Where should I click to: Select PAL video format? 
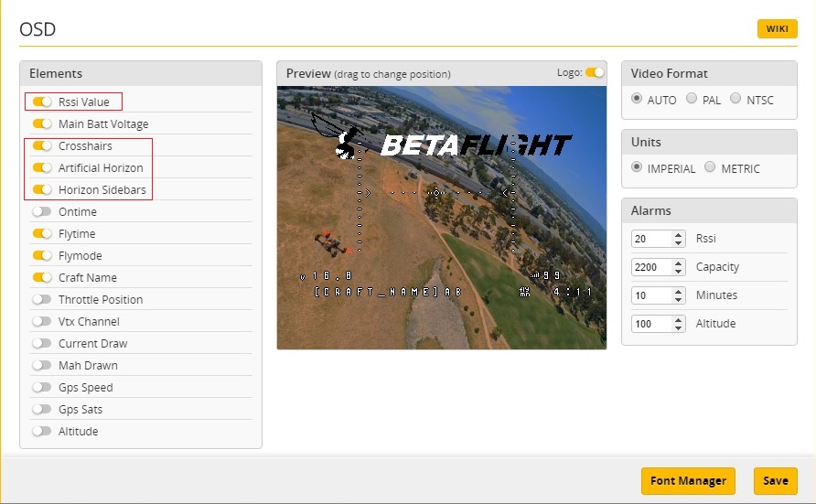coord(691,98)
